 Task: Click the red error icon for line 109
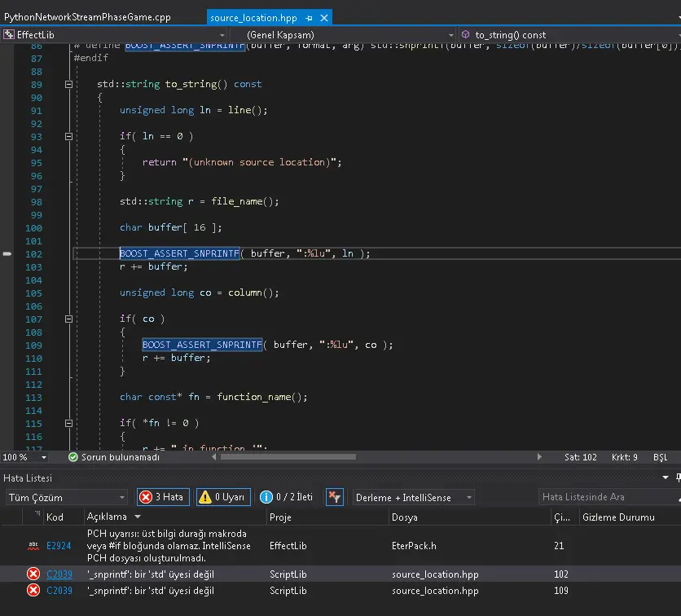click(33, 591)
